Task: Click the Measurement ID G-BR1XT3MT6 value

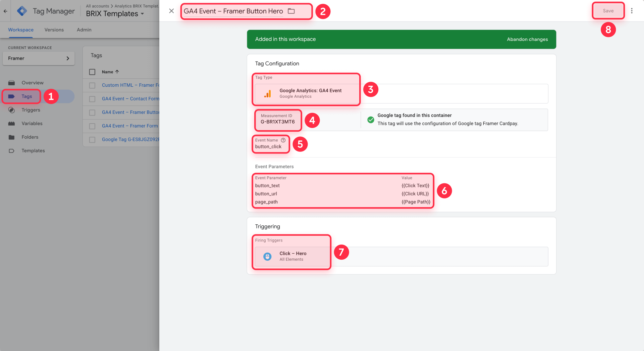Action: (x=278, y=122)
